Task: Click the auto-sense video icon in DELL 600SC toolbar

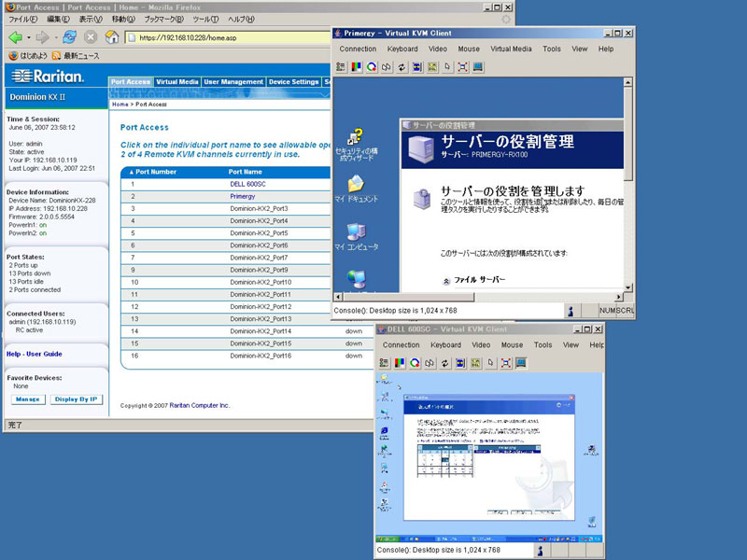Action: pos(460,363)
